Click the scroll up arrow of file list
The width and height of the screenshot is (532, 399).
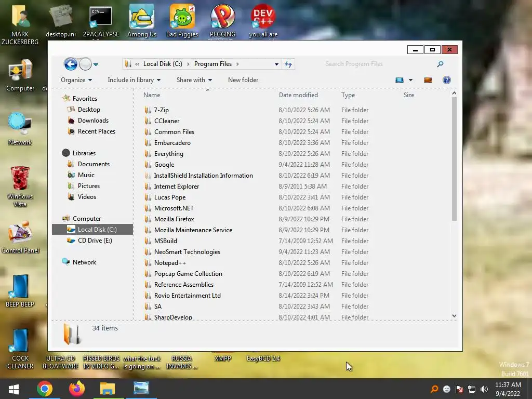[x=454, y=94]
